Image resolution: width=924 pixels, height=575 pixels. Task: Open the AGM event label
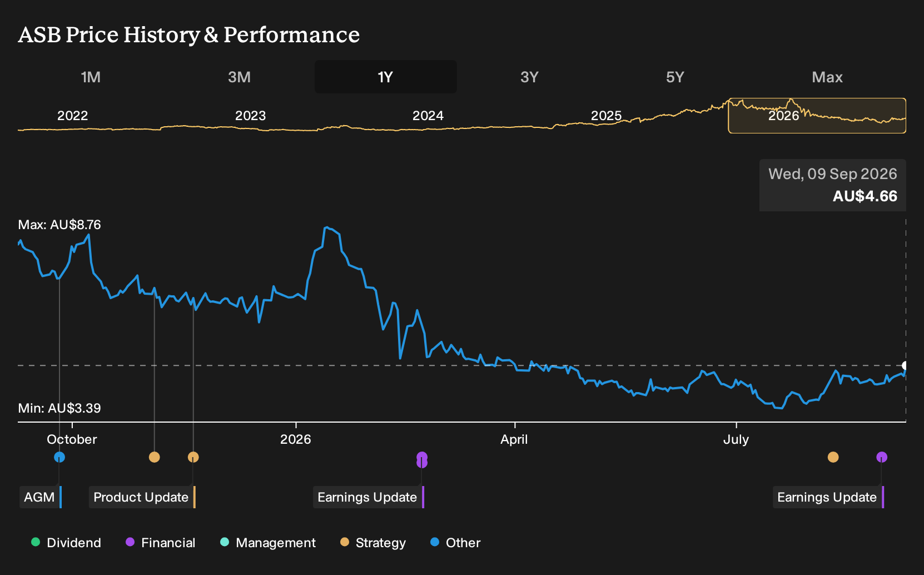[41, 497]
